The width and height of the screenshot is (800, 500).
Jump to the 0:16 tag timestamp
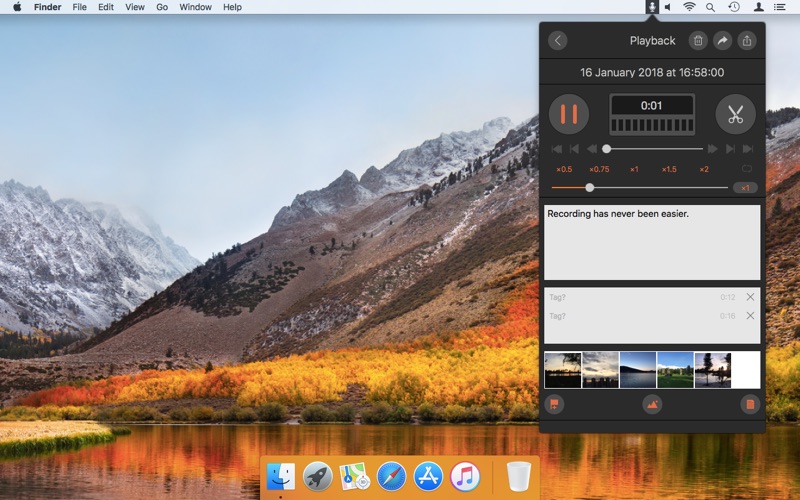tap(728, 316)
